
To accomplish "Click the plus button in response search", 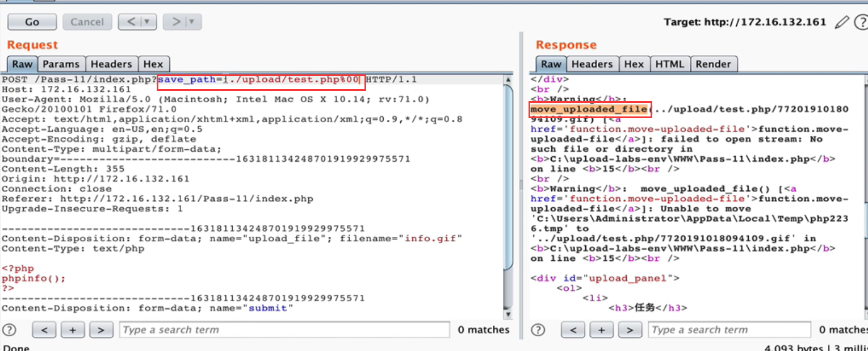I will click(x=602, y=329).
